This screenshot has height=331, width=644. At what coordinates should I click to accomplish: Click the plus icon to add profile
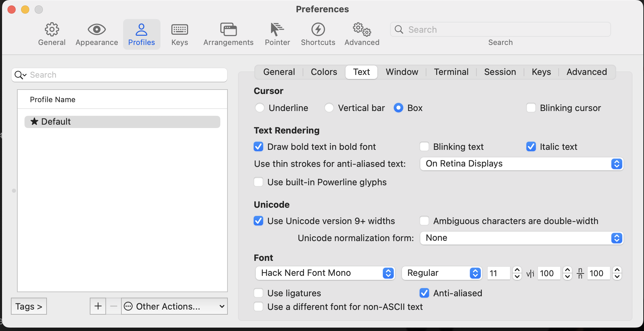(x=98, y=306)
